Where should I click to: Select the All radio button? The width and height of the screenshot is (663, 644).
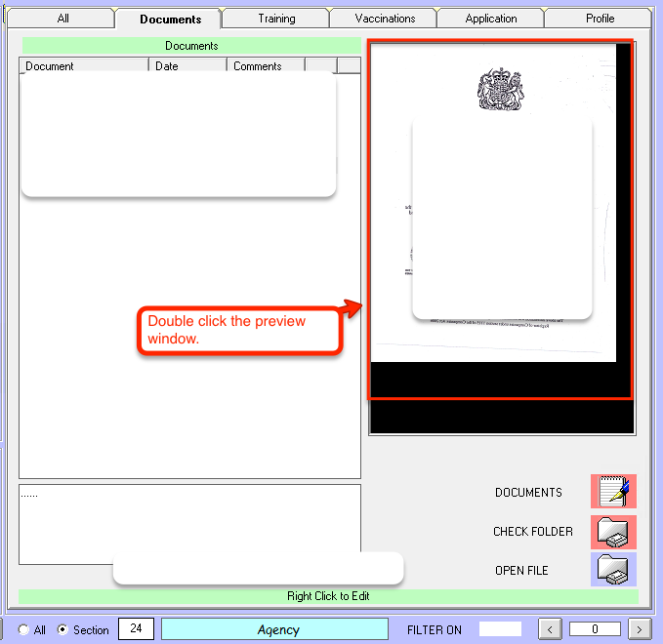coord(24,630)
